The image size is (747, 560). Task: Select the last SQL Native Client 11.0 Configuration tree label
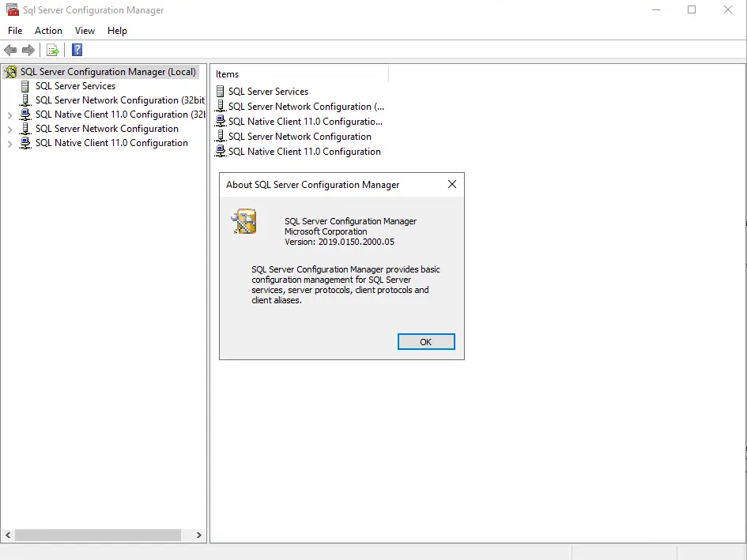click(x=111, y=143)
